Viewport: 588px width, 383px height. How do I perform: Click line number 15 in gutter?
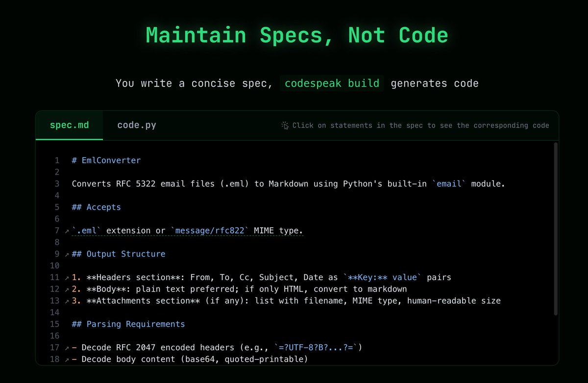click(54, 325)
